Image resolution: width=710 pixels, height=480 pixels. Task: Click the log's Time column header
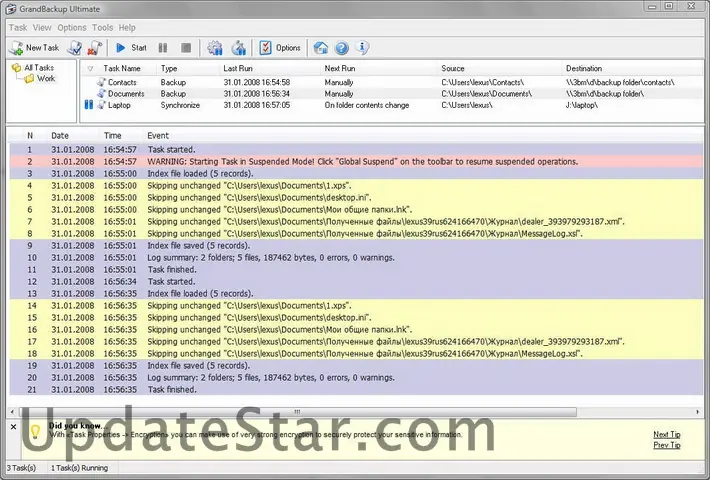coord(112,135)
